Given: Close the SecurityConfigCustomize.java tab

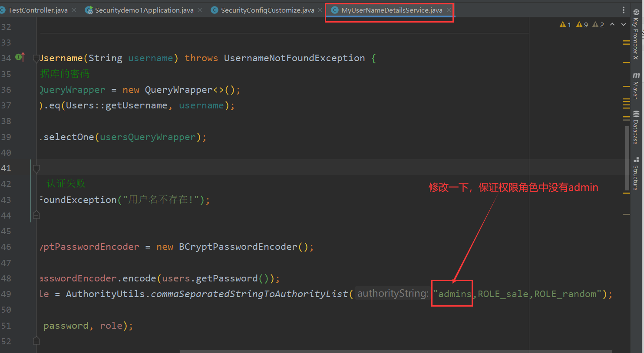Looking at the screenshot, I should 320,10.
